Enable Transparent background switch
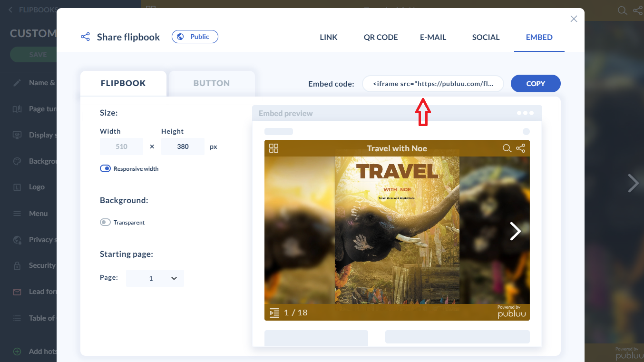 (x=105, y=222)
